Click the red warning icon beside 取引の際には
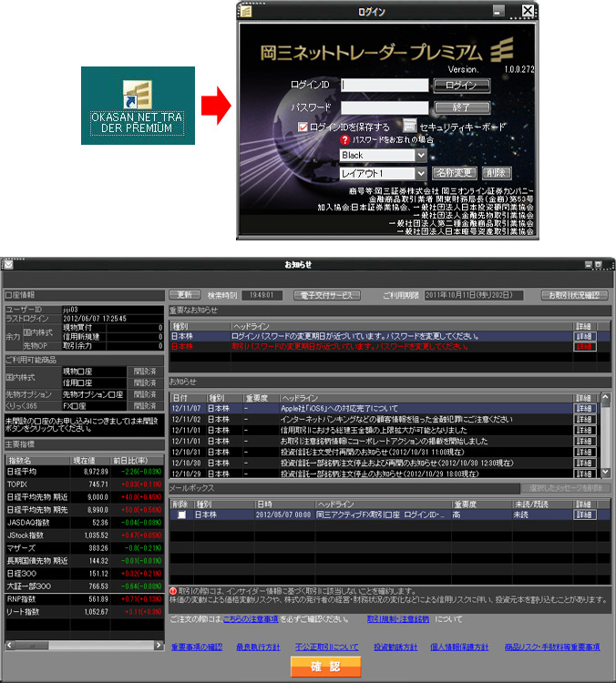The image size is (616, 683). pyautogui.click(x=173, y=591)
